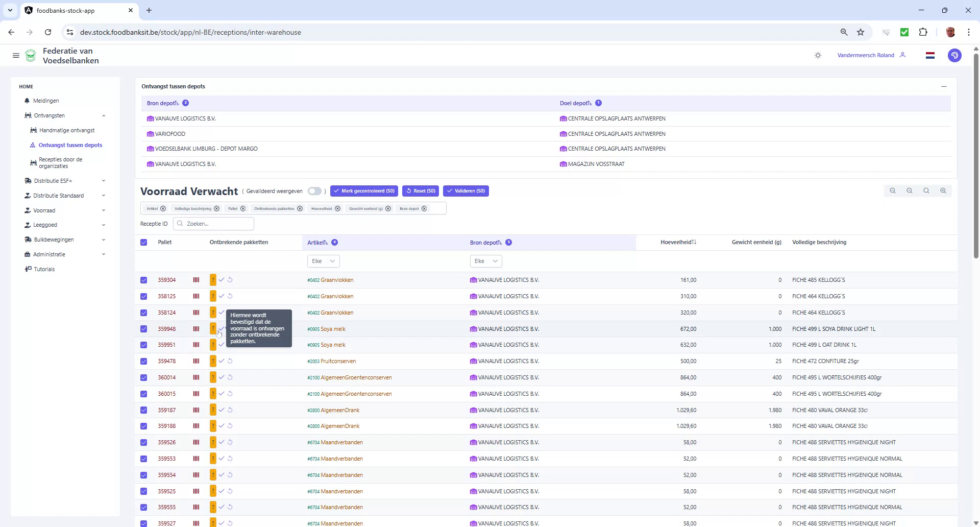Viewport: 980px width, 527px height.
Task: Click the sort arrows next to Hoeveelheid header
Action: point(694,242)
